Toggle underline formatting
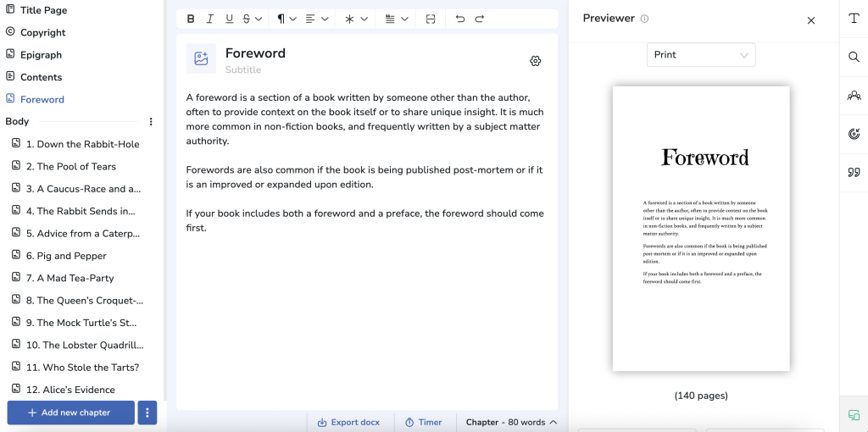 tap(229, 19)
